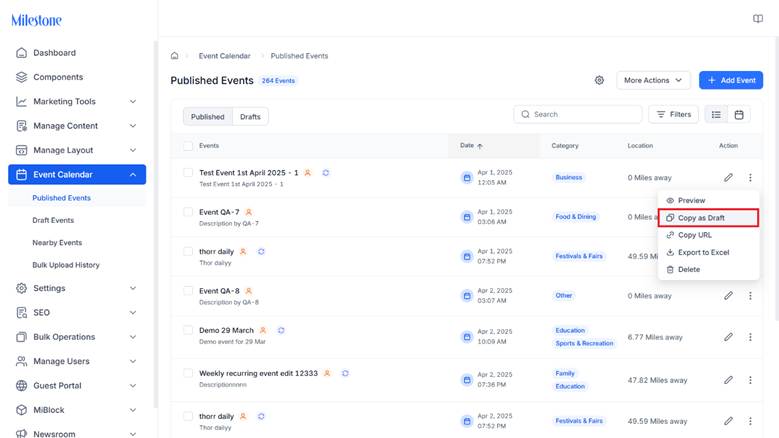The width and height of the screenshot is (779, 438).
Task: Click recurring icon next to Demo 29 March
Action: [281, 330]
